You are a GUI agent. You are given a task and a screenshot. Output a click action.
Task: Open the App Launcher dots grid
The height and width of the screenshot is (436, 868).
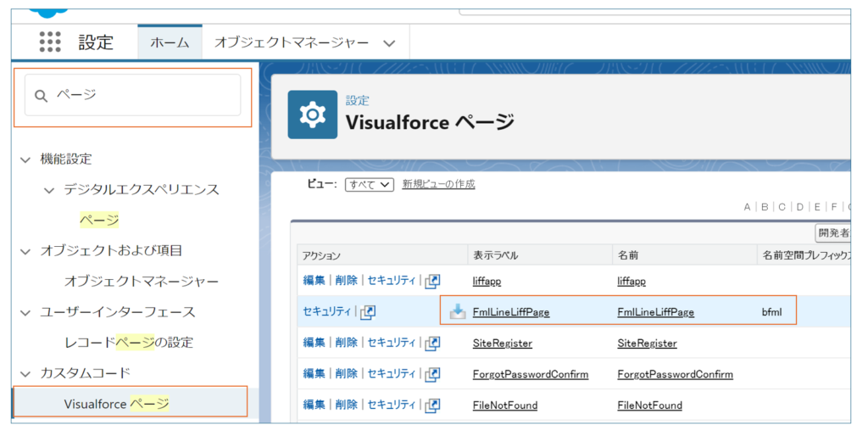tap(50, 42)
